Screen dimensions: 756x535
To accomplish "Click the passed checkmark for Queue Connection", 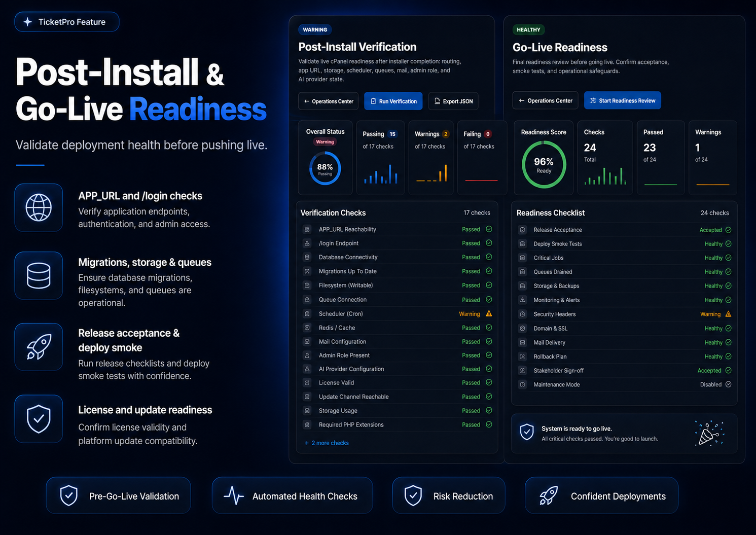I will [x=489, y=299].
